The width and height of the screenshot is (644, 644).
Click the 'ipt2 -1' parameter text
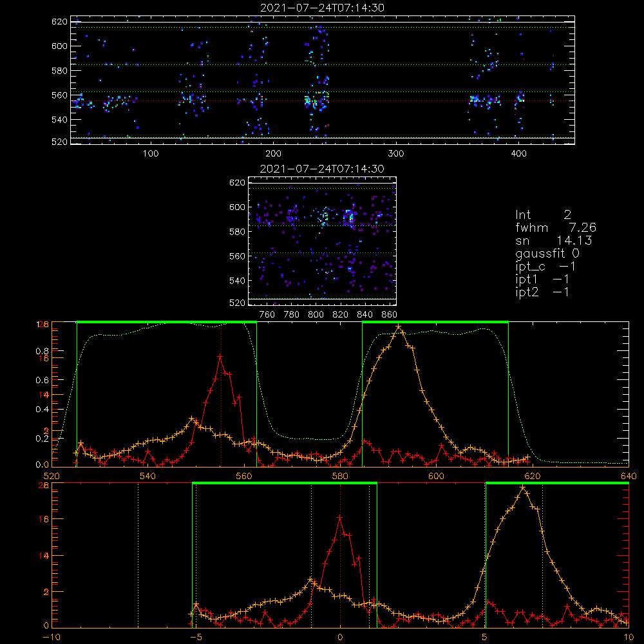click(x=542, y=292)
